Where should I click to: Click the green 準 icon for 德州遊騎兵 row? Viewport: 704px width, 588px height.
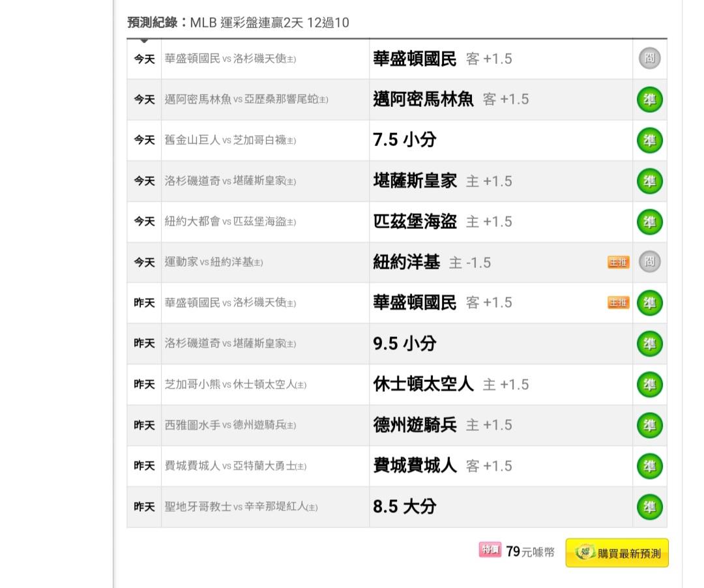click(649, 425)
